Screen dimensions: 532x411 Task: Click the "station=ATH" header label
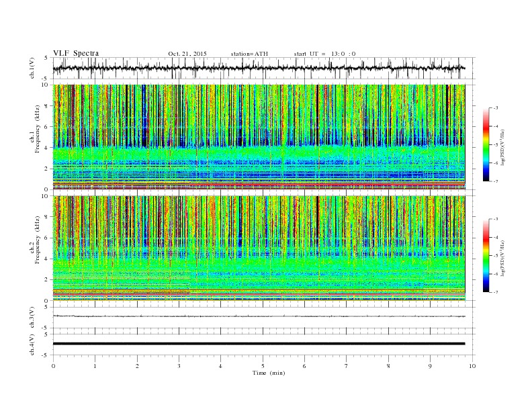click(249, 54)
